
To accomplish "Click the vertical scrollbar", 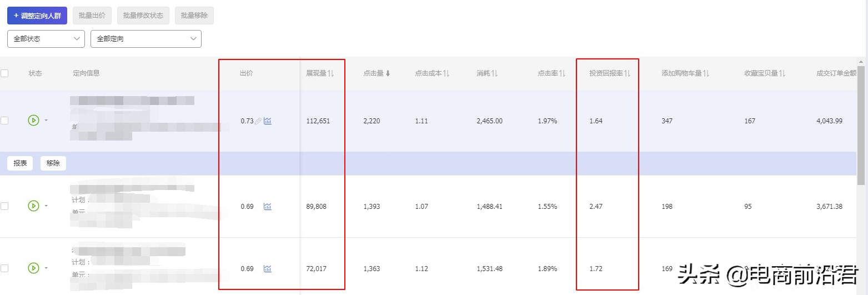I will tap(861, 125).
